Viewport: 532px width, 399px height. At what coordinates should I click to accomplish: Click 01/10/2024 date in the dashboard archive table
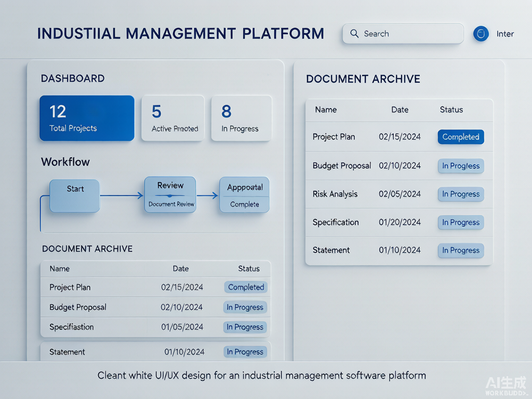(x=184, y=352)
